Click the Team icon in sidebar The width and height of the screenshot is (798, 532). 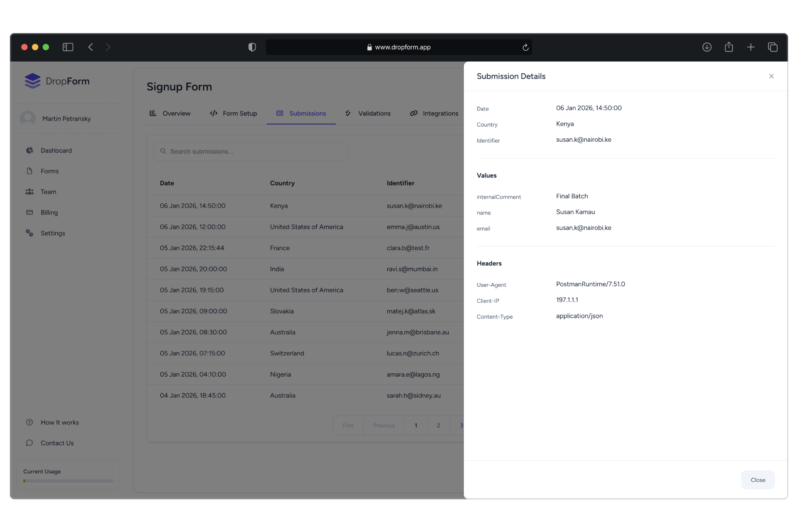[x=30, y=192]
